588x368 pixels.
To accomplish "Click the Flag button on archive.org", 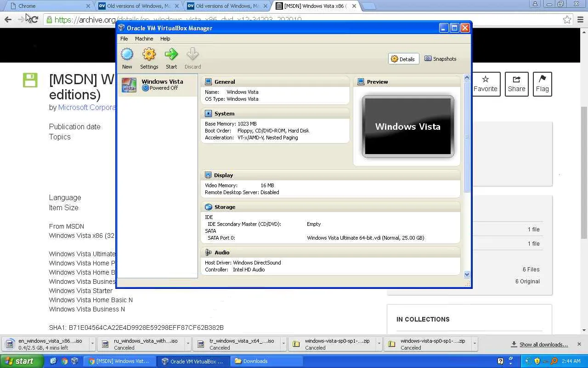I will (x=542, y=84).
